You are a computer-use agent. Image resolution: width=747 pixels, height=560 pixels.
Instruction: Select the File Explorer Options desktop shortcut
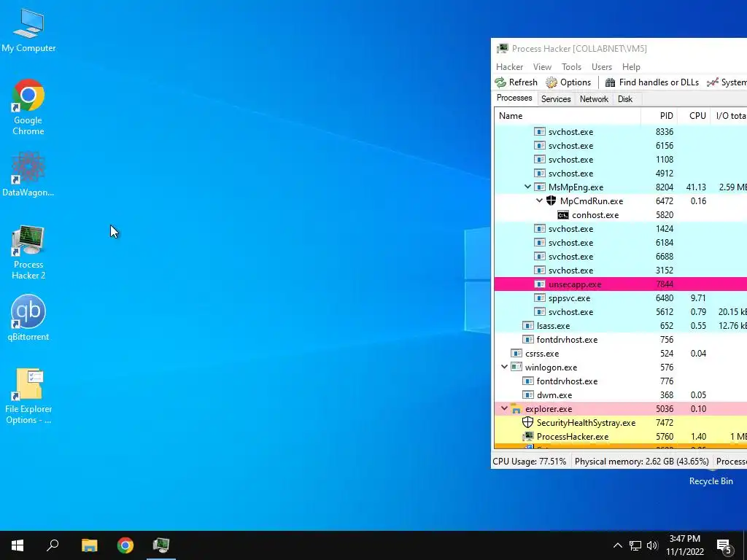(x=28, y=396)
